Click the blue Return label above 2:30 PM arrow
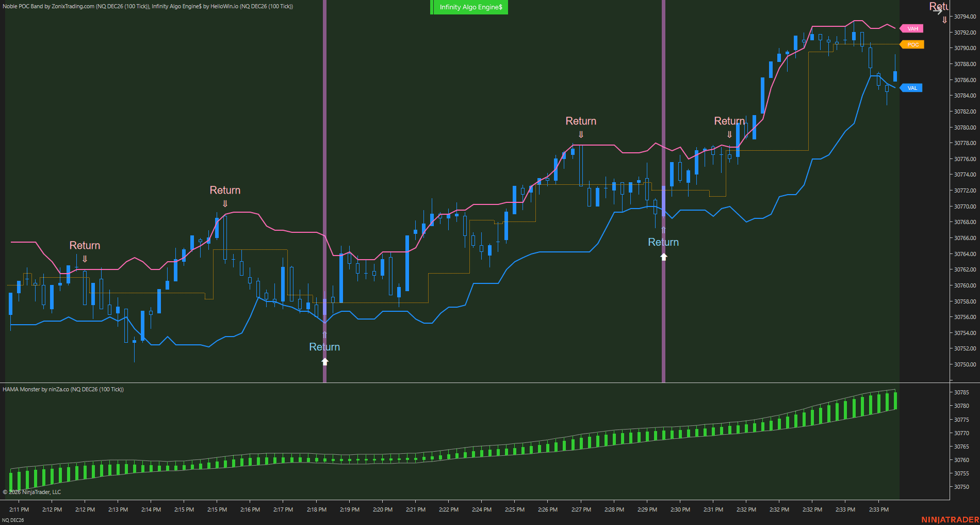The image size is (980, 525). click(663, 242)
